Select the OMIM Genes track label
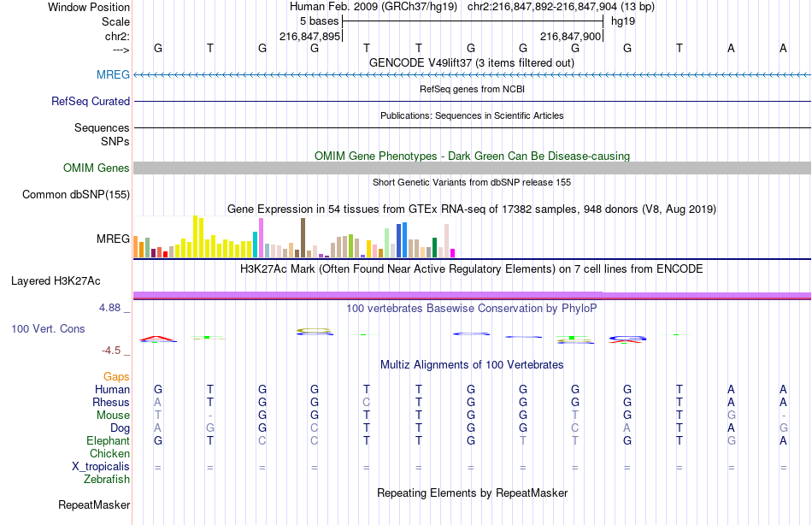Screen dimensions: 812x525 pos(96,168)
